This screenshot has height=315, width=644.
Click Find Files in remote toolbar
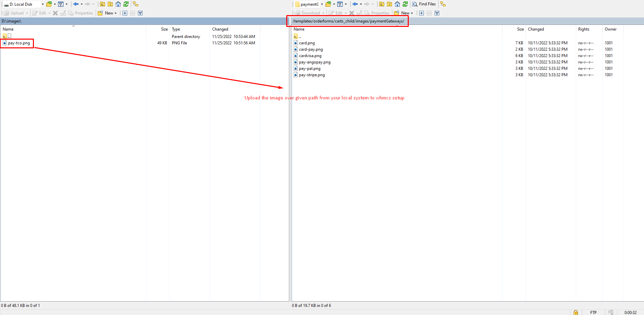coord(424,4)
